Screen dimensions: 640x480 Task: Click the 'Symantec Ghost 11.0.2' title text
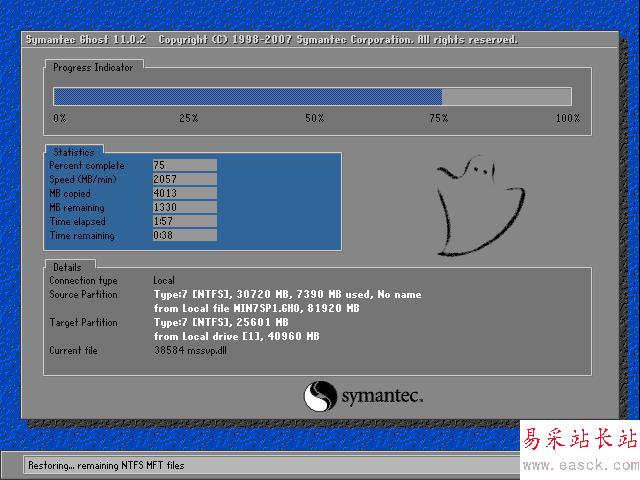[85, 40]
